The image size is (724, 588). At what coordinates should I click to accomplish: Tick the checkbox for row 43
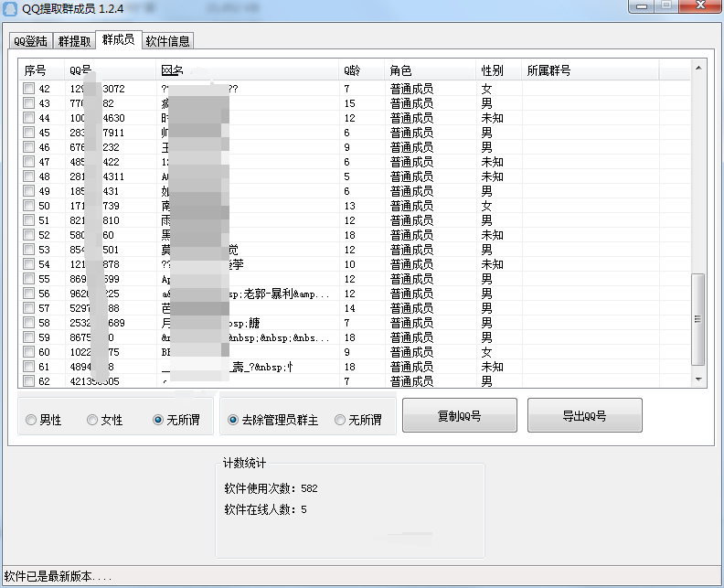(x=28, y=103)
